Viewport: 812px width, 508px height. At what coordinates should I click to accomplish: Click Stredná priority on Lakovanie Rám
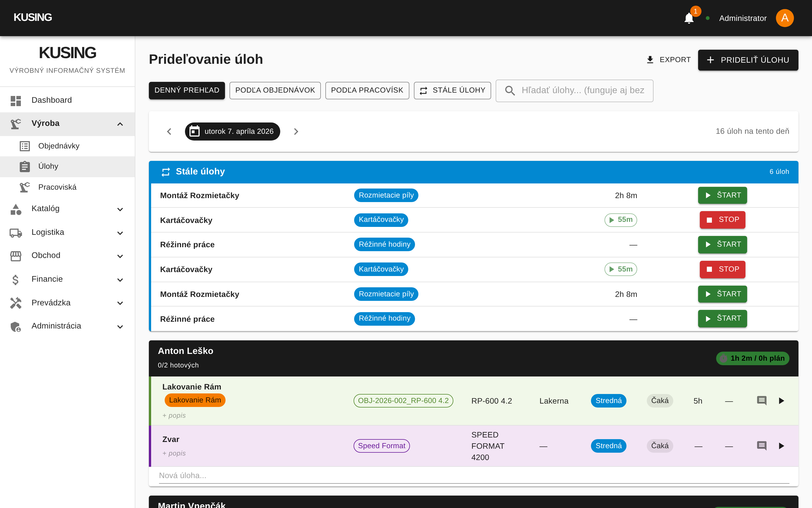click(x=608, y=401)
